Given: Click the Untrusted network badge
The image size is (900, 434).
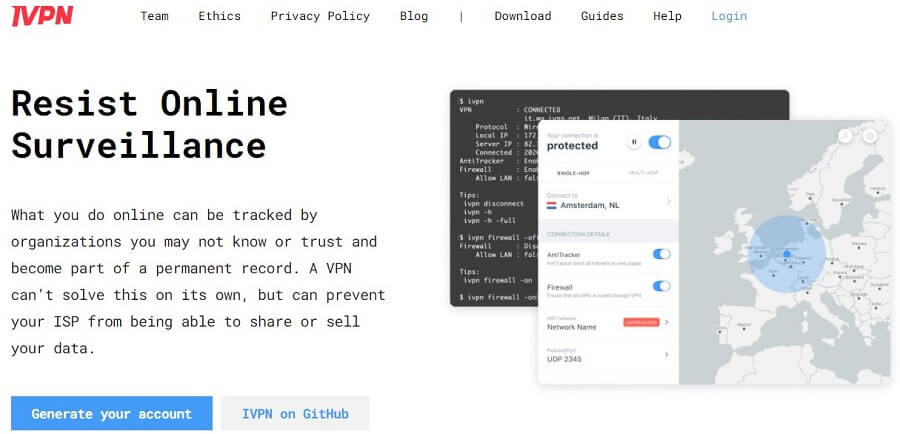Looking at the screenshot, I should coord(641,323).
